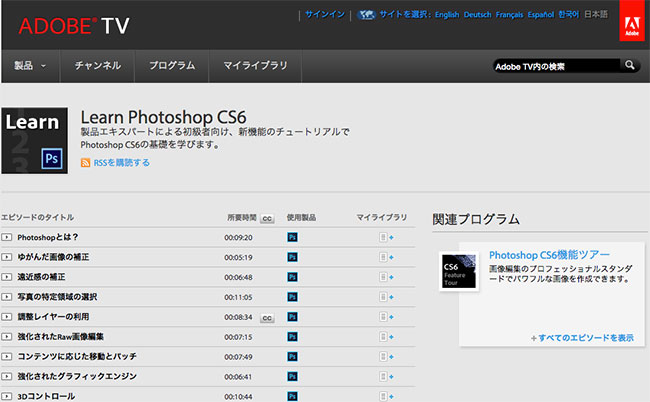The image size is (650, 402).
Task: Click the RSS feed icon
Action: [x=85, y=162]
